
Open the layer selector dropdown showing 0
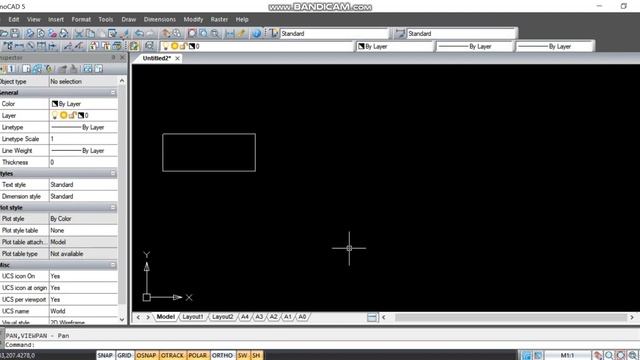(x=257, y=46)
